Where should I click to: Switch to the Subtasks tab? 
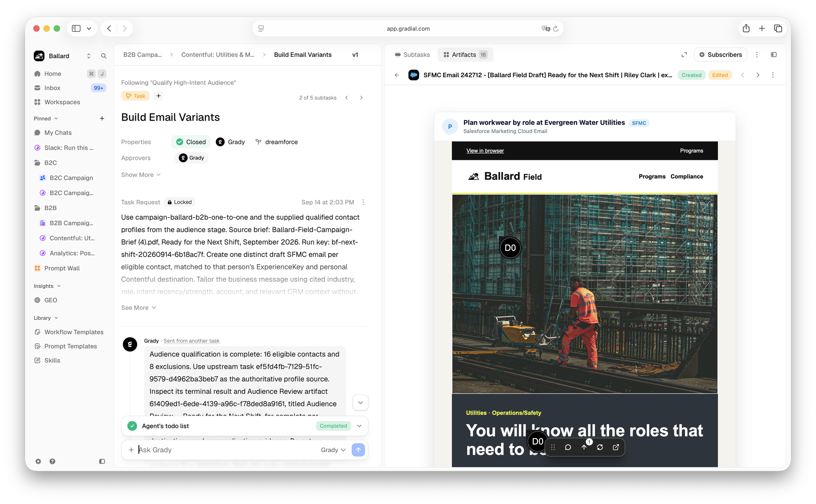click(x=412, y=55)
